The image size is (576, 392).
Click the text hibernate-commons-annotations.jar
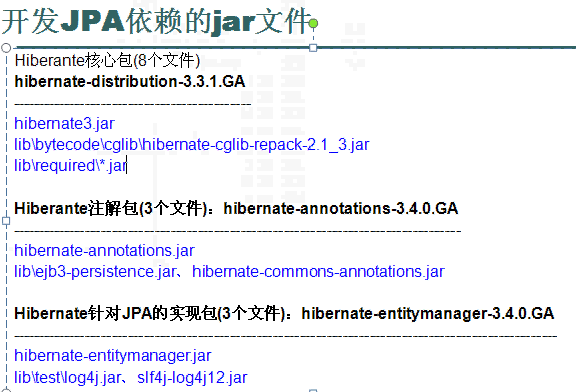(x=318, y=272)
